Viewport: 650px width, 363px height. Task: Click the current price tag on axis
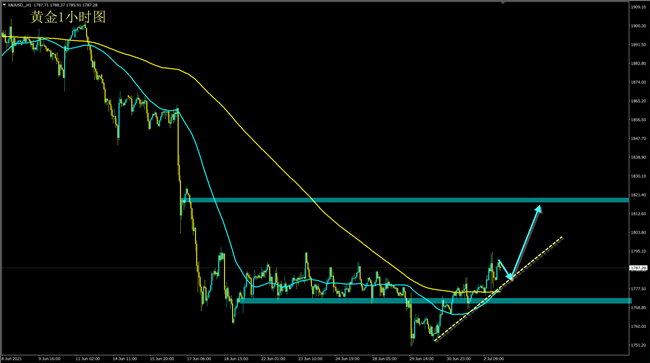pos(638,268)
